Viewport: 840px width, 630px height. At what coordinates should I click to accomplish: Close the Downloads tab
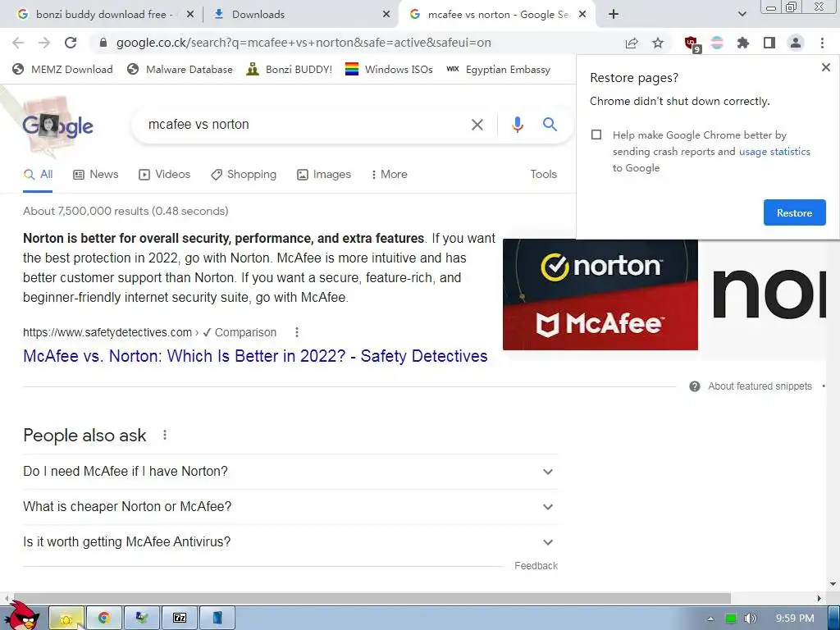386,15
